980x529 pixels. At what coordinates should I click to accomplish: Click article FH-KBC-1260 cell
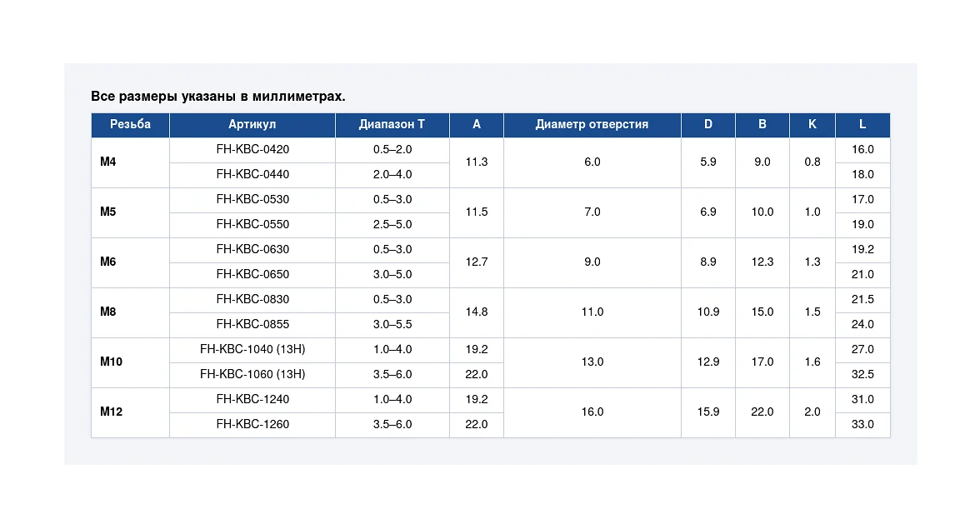[x=252, y=424]
